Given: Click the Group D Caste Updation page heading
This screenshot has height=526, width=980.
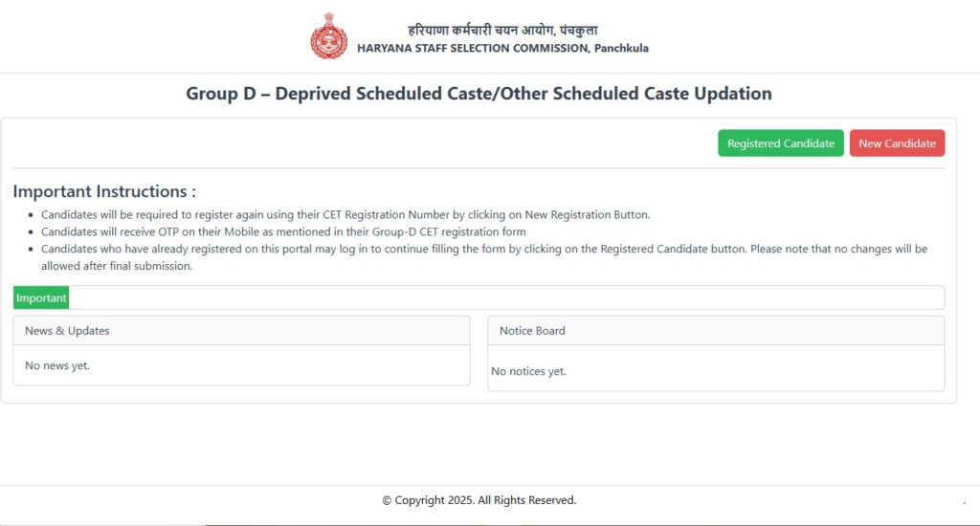Looking at the screenshot, I should (479, 94).
